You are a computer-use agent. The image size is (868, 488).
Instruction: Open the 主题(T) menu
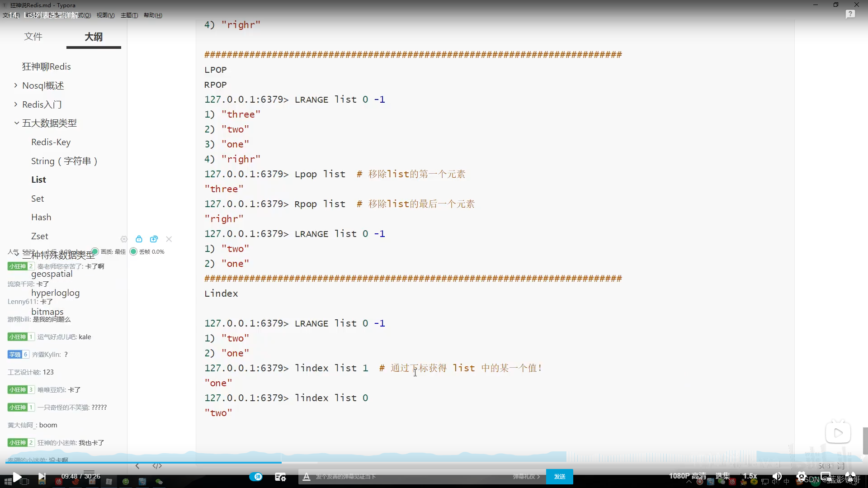point(129,15)
